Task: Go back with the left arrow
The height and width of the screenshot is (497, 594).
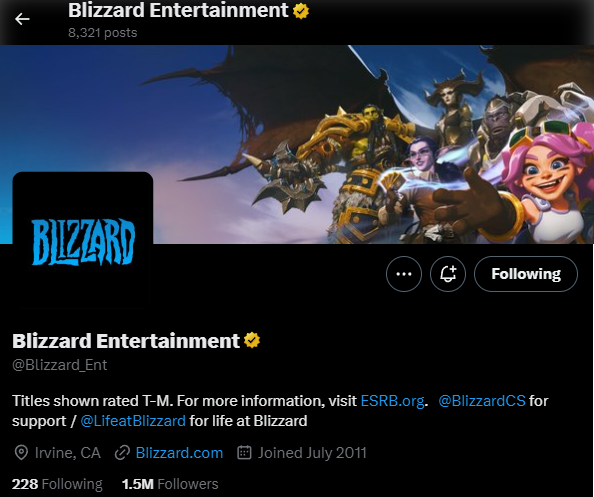Action: coord(22,19)
